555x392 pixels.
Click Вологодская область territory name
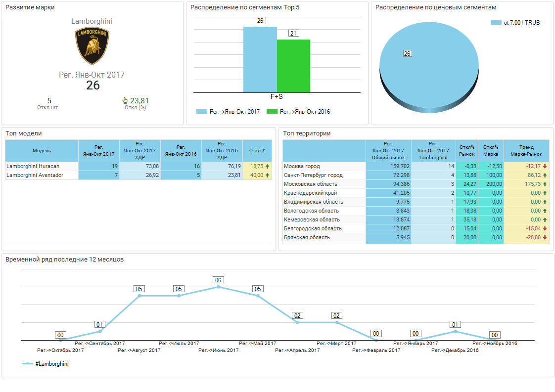click(x=312, y=211)
